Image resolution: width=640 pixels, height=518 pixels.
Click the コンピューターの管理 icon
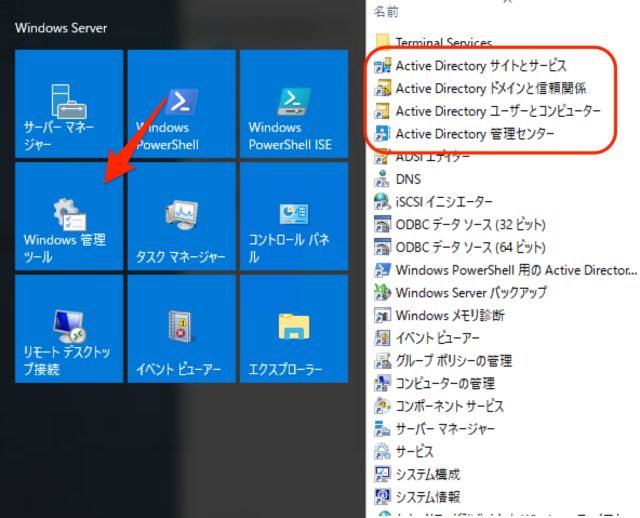pos(382,383)
